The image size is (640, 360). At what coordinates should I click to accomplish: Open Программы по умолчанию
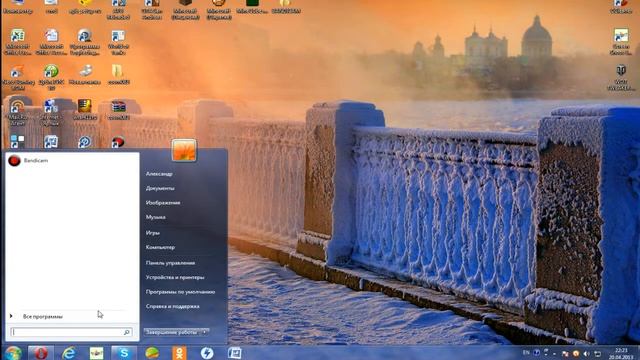[x=180, y=292]
